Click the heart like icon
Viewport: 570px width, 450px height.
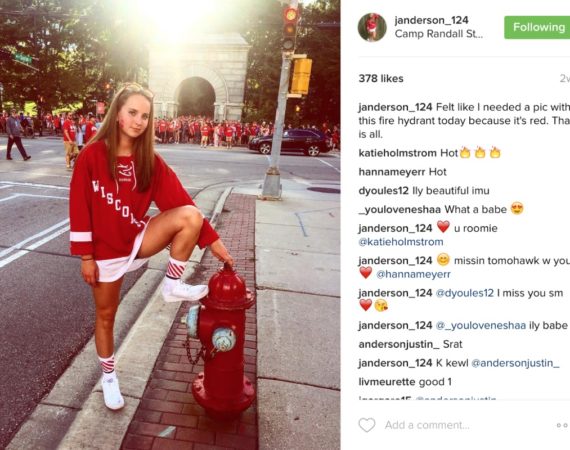367,425
